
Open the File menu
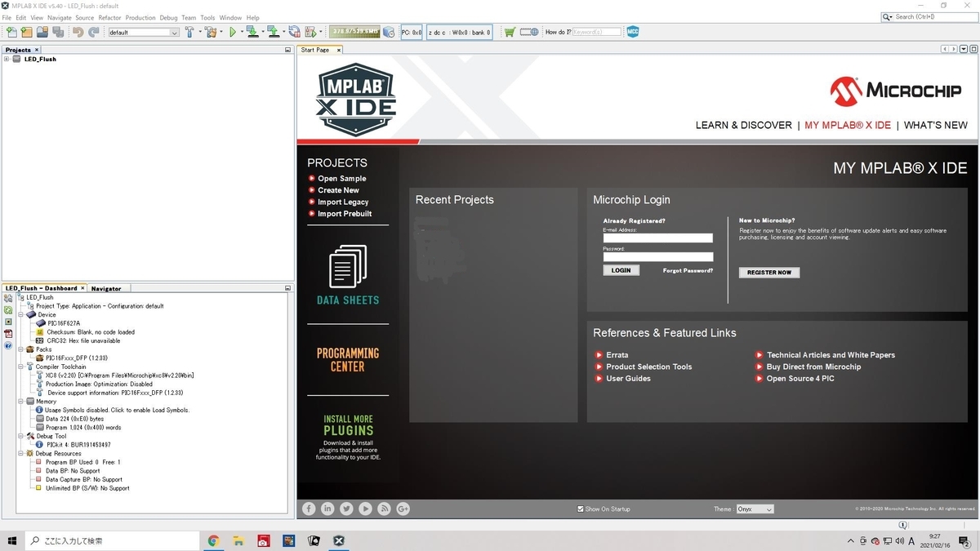7,17
